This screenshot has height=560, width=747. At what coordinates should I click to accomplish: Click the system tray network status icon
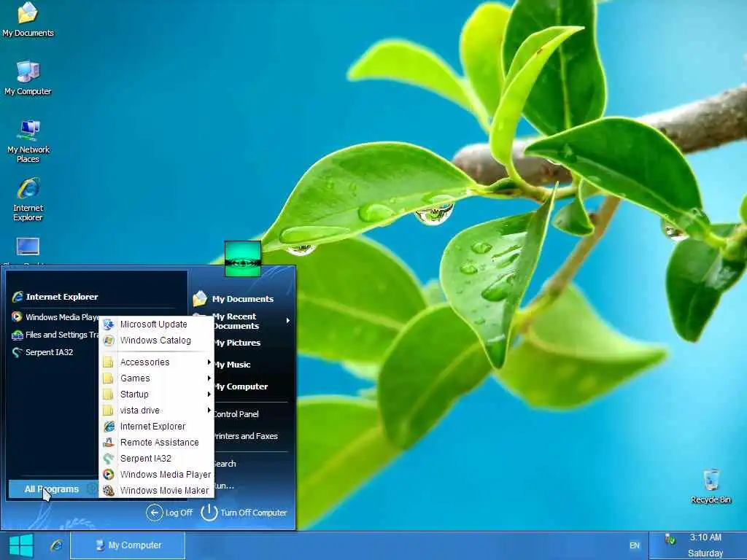point(670,540)
